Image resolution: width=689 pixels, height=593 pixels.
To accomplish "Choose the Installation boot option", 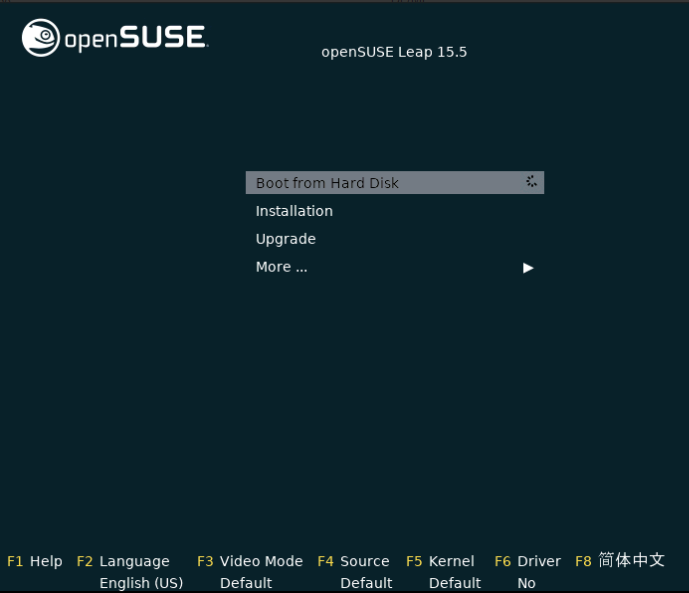I will pyautogui.click(x=294, y=211).
